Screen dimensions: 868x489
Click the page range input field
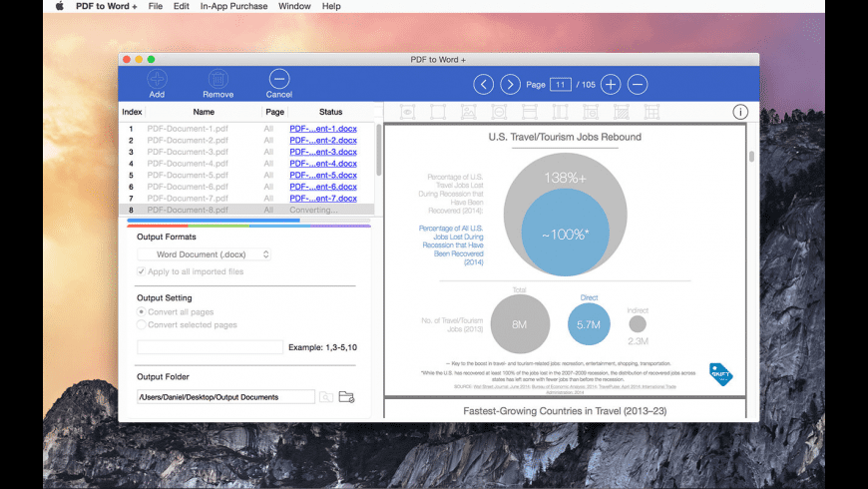pyautogui.click(x=210, y=347)
